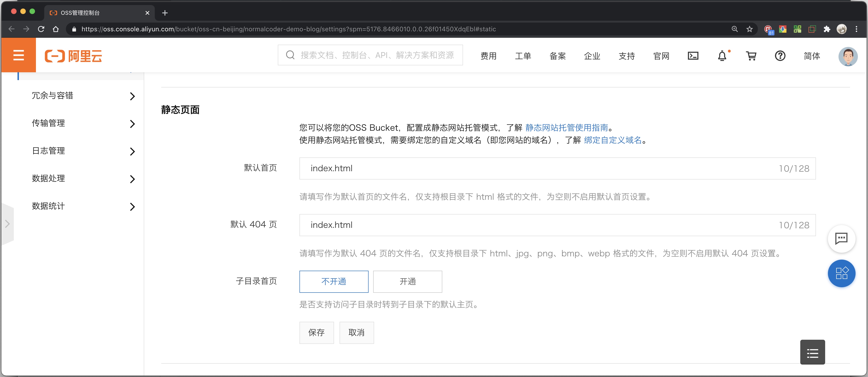Viewport: 868px width, 377px height.
Task: Click the 默认 404 页 input field
Action: click(x=539, y=225)
